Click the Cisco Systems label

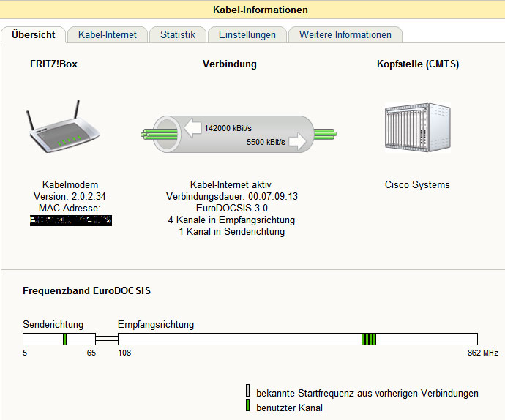tap(417, 184)
